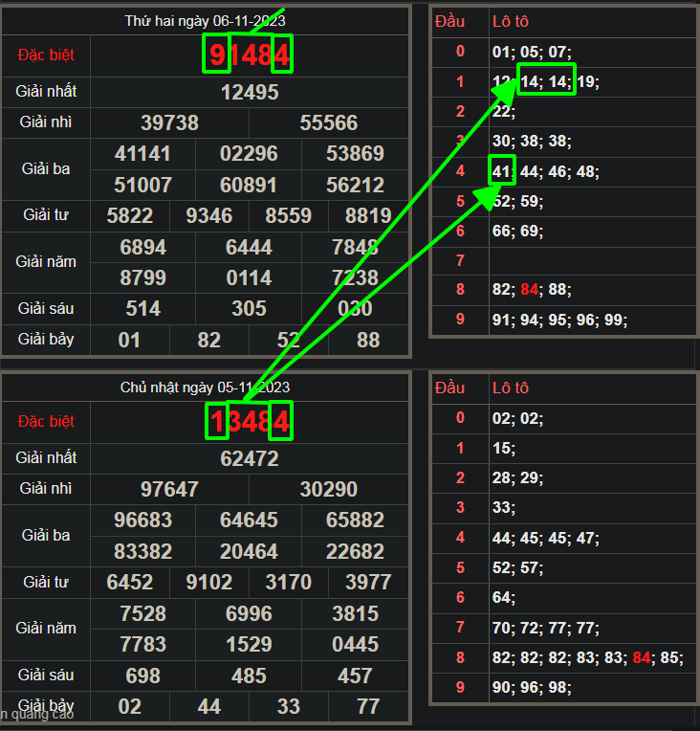
Task: Click the quảng cáo label at bottom left
Action: [36, 714]
